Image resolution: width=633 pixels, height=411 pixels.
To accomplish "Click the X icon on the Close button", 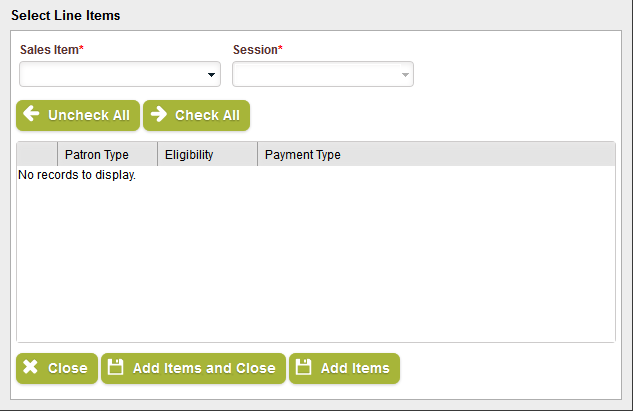I will (x=31, y=368).
